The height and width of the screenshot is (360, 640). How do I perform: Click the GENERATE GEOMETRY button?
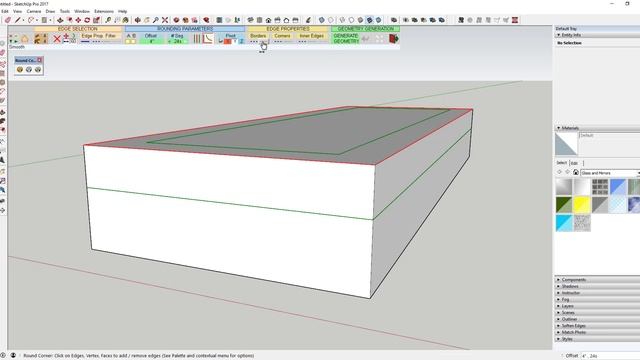pos(346,38)
